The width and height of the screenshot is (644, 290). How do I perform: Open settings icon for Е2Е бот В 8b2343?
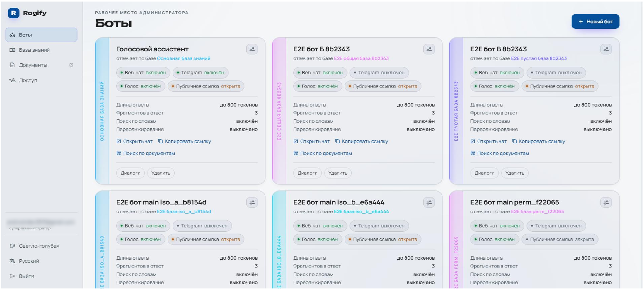click(606, 49)
